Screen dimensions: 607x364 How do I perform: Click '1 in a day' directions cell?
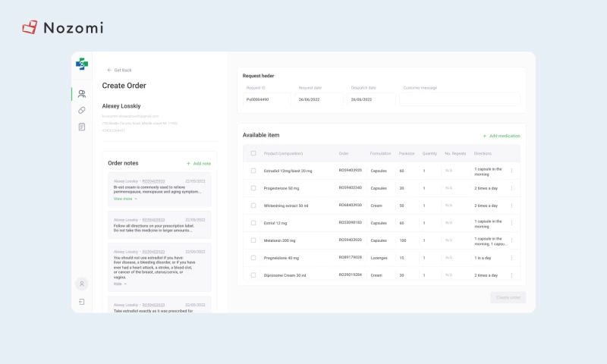tap(483, 258)
